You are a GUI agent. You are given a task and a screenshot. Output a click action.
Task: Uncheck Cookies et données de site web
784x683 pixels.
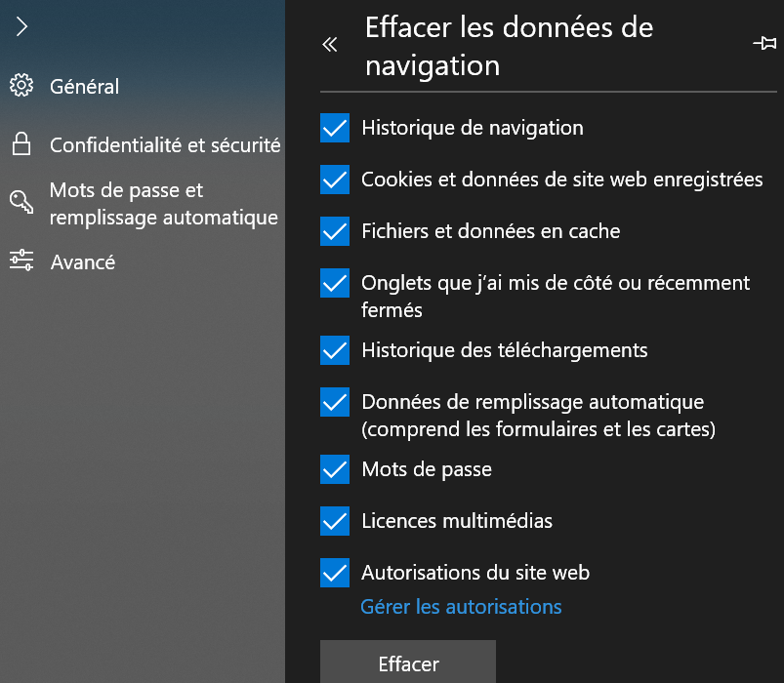click(335, 180)
